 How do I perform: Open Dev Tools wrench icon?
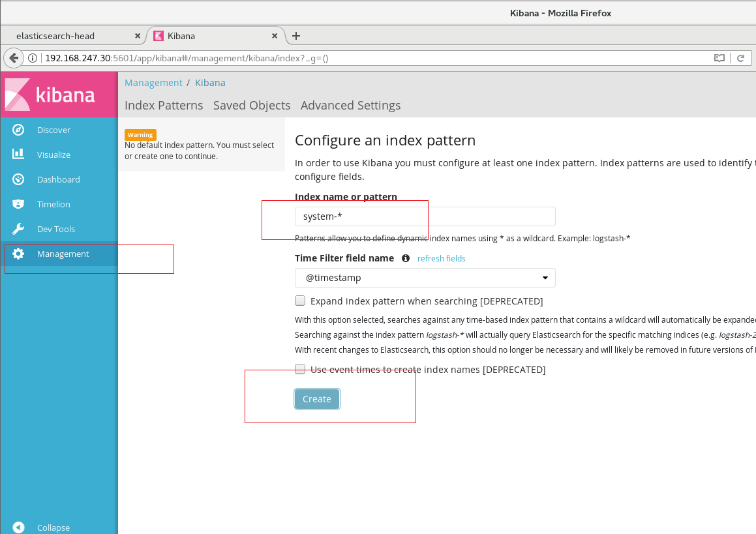(x=18, y=229)
